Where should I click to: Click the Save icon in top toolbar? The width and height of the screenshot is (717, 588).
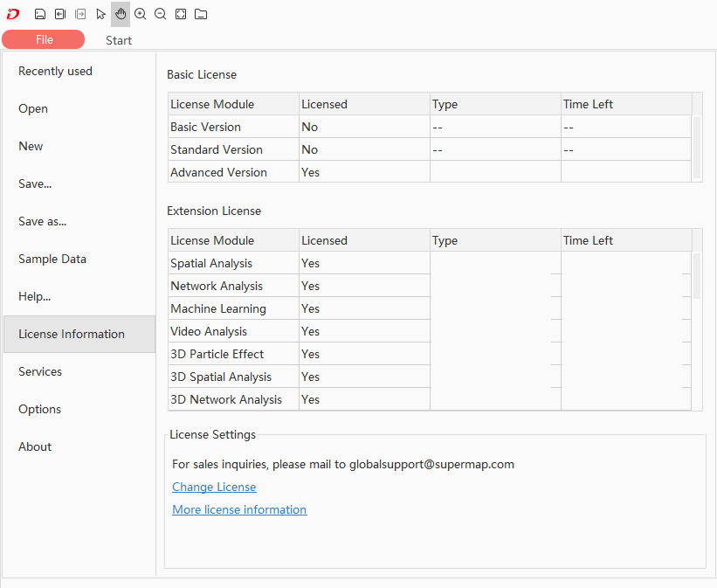(x=40, y=14)
